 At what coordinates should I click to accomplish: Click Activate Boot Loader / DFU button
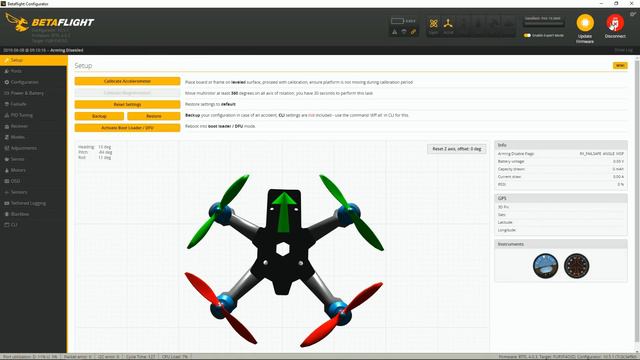coord(127,128)
